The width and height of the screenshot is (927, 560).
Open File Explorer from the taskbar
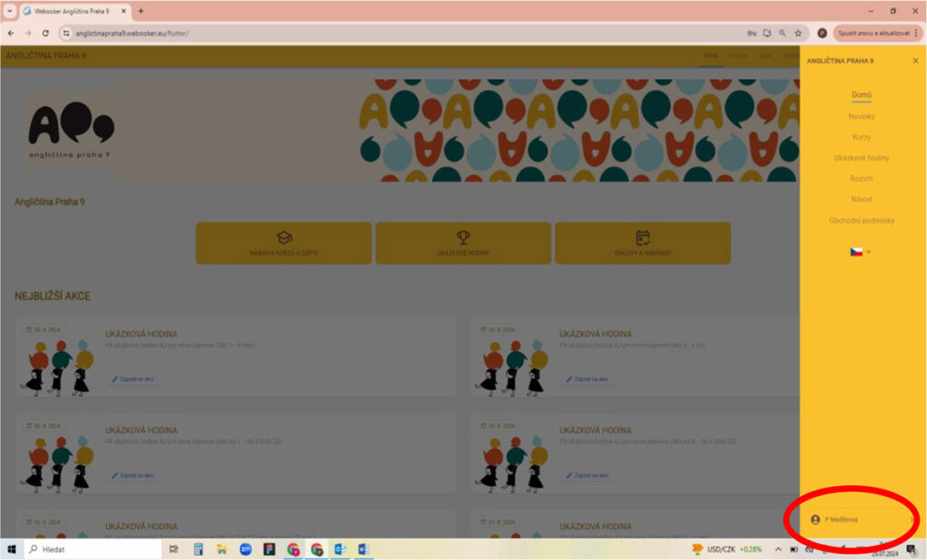tap(222, 549)
